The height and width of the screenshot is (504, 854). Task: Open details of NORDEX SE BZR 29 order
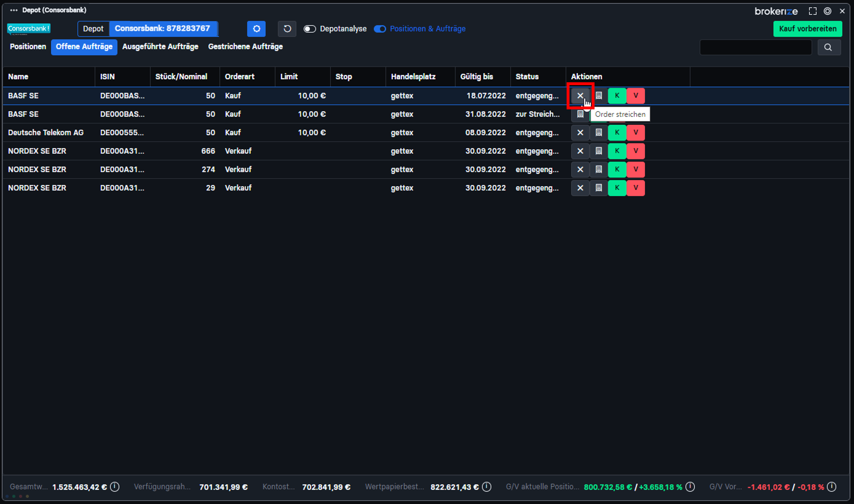click(x=599, y=188)
